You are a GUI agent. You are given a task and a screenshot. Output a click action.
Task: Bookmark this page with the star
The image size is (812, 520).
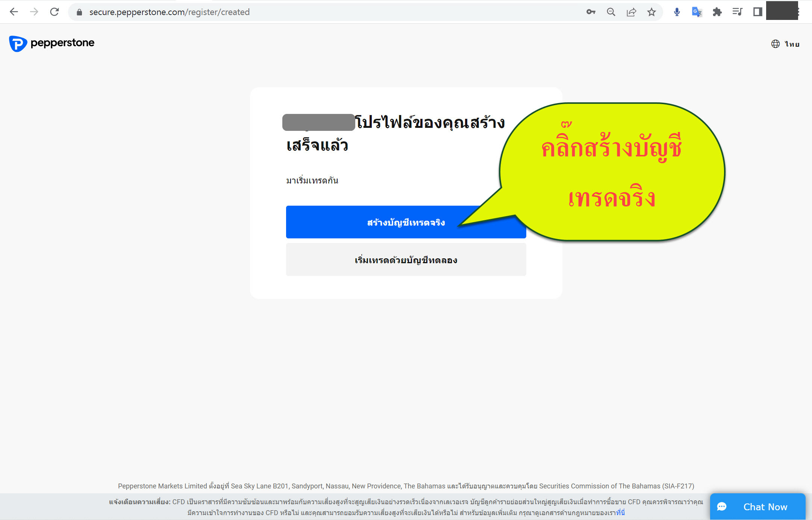coord(651,12)
